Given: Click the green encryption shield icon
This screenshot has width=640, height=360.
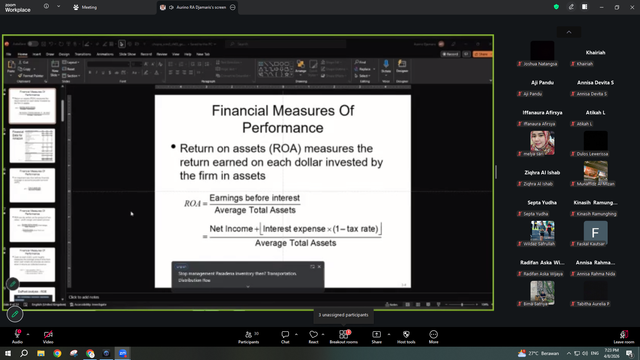Looking at the screenshot, I should click(556, 7).
